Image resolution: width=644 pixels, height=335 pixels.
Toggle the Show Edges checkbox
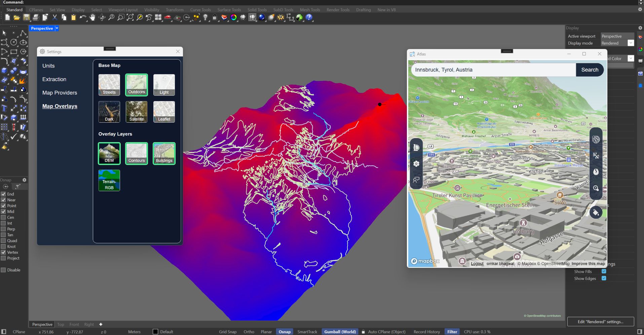604,278
